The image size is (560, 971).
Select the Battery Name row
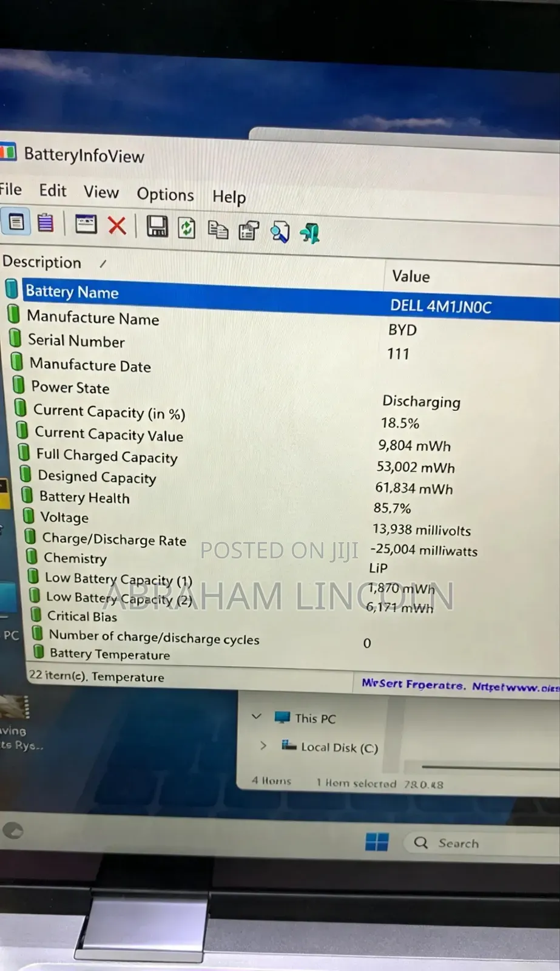pyautogui.click(x=281, y=299)
